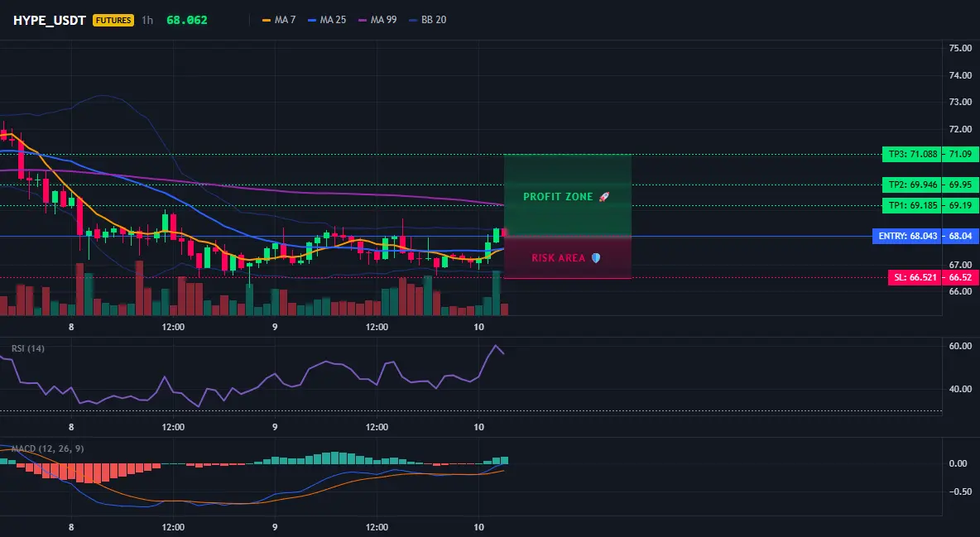This screenshot has width=980, height=537.
Task: Click the FUTURES badge
Action: coord(113,20)
